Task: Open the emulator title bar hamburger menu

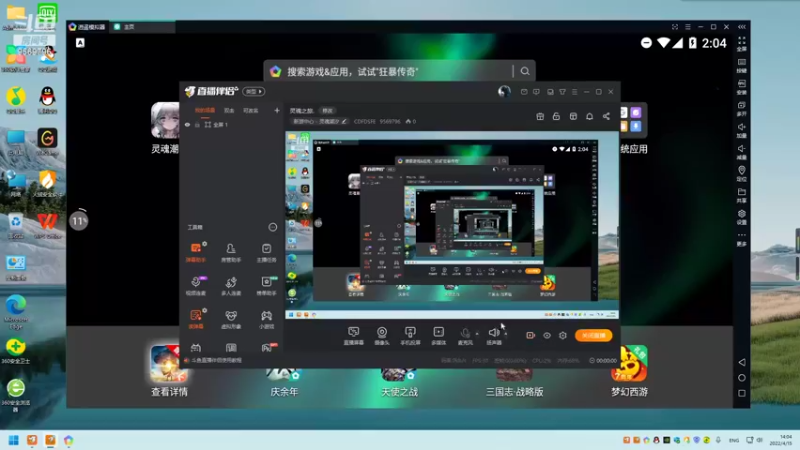Action: (688, 27)
